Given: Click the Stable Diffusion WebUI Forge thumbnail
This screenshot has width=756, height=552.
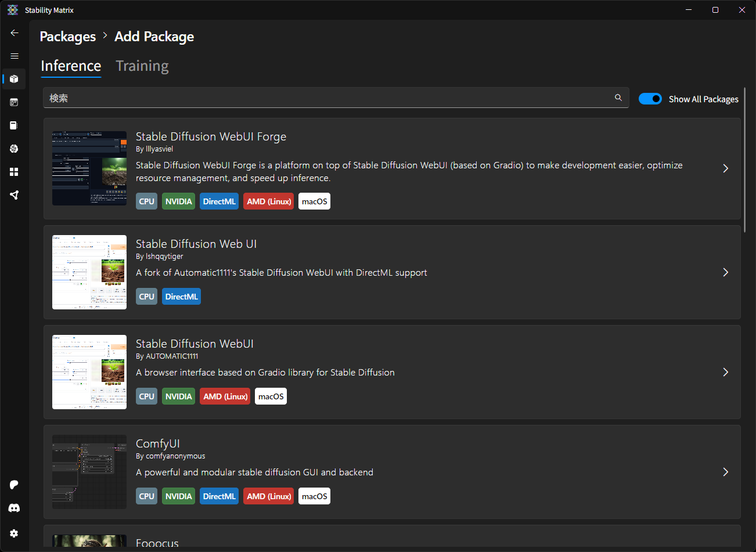Looking at the screenshot, I should coord(89,168).
